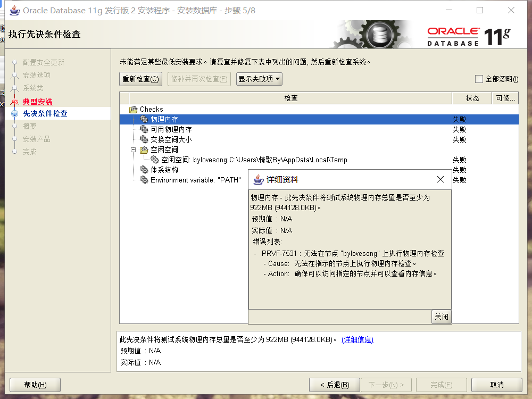
Task: Click the 关闭 button in 详细资料 dialog
Action: (x=442, y=317)
